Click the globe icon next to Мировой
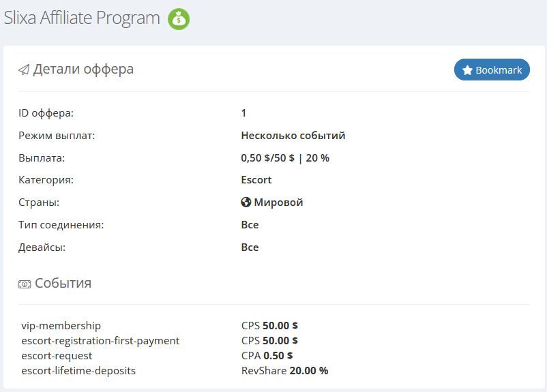 (246, 202)
